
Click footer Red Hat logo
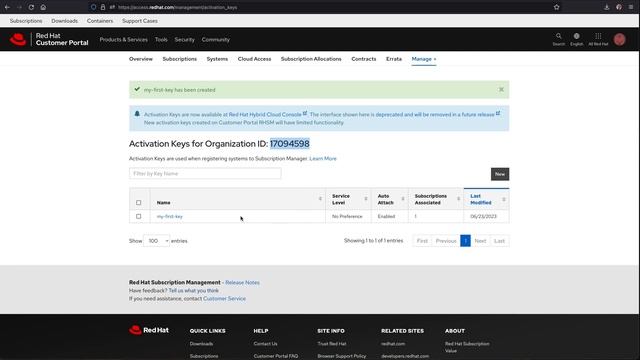click(149, 330)
